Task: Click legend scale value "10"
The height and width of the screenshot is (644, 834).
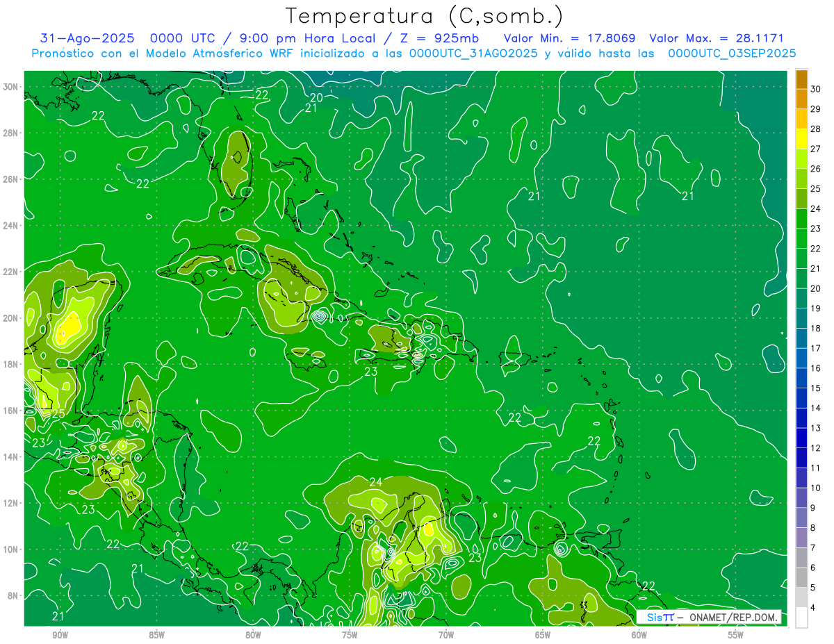Action: point(815,488)
